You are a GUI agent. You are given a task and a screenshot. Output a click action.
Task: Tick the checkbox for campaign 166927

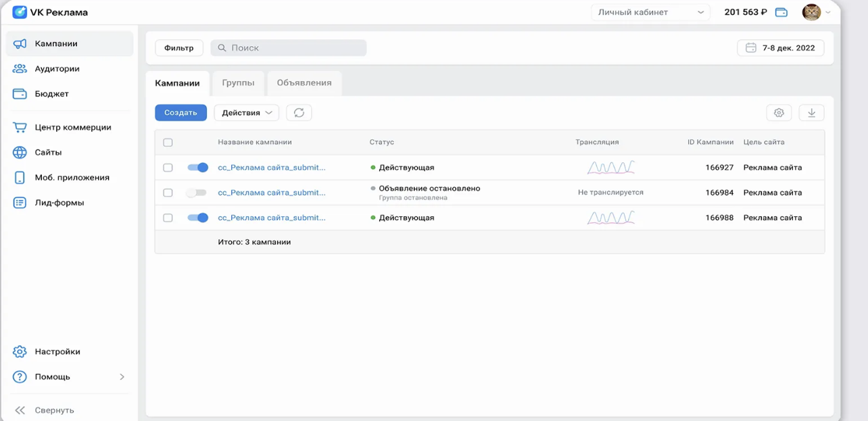[168, 168]
